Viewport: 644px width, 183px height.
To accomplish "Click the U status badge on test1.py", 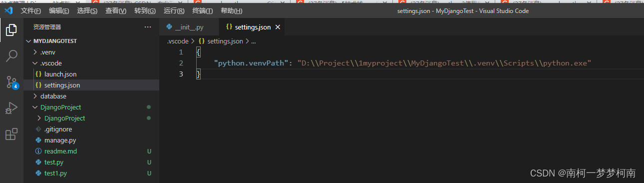I will click(149, 173).
